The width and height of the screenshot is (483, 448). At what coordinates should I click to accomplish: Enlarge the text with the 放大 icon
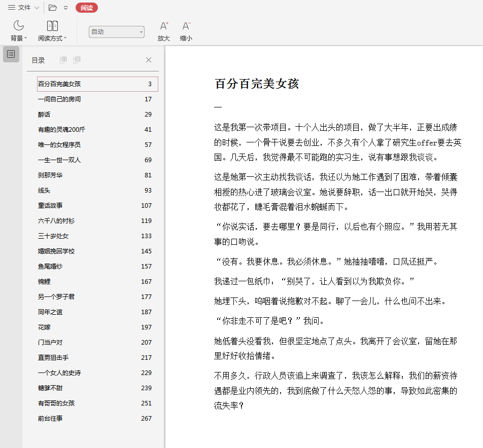164,26
